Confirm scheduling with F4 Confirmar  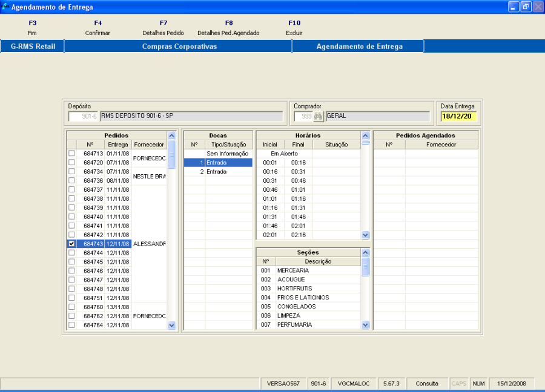[97, 28]
